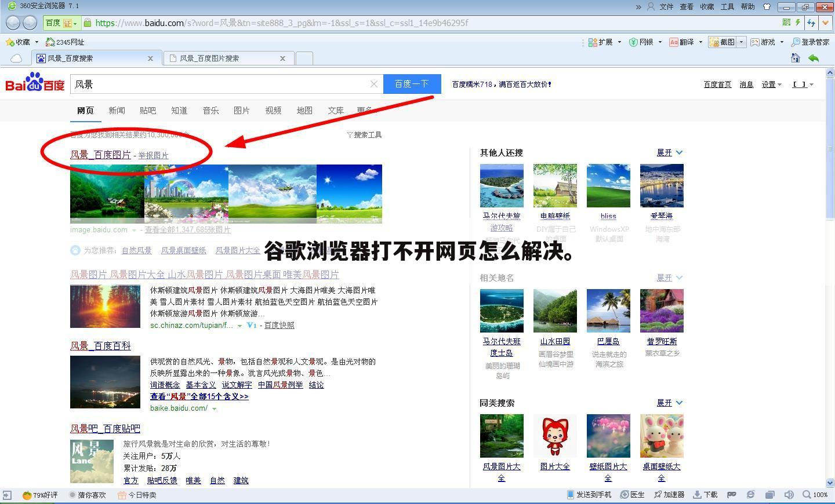
Task: Expand the 相关地名 section with 展开
Action: tap(670, 277)
